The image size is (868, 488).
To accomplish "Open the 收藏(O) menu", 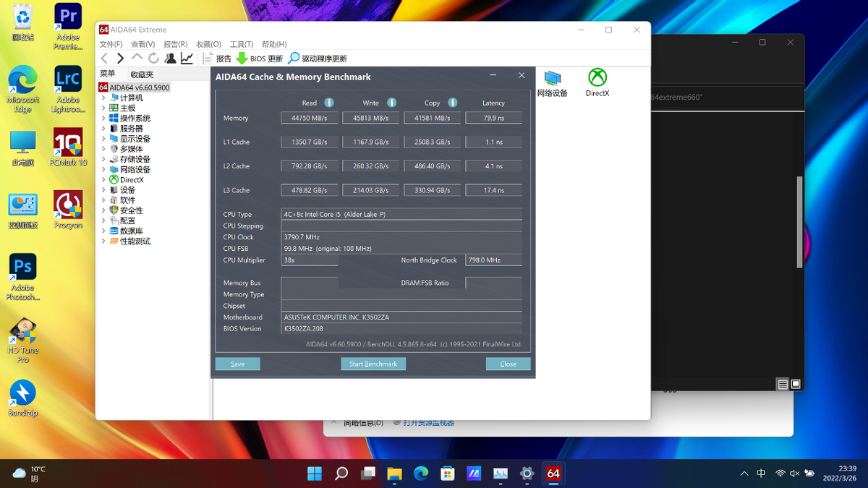I will pos(209,44).
